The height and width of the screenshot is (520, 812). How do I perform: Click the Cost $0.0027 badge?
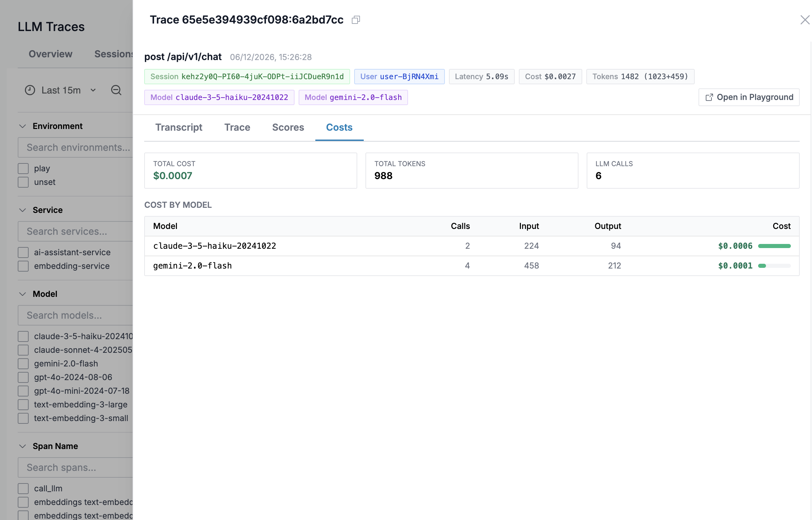[550, 76]
